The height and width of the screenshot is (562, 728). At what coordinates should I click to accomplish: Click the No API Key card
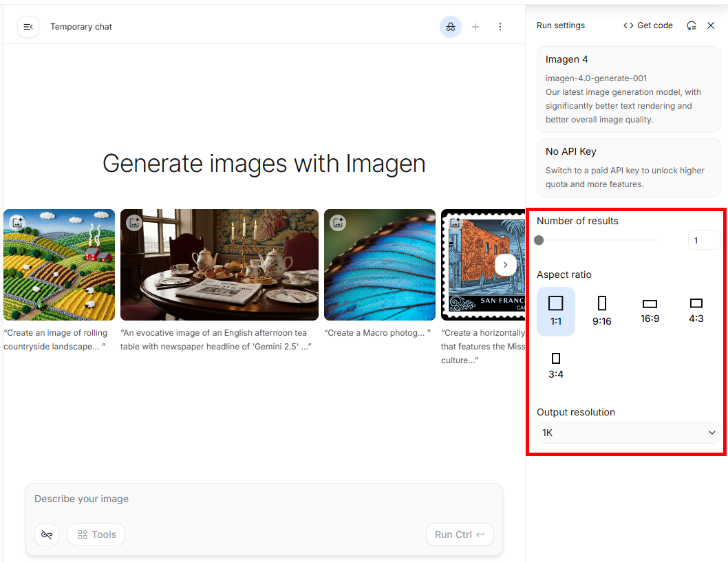(x=628, y=167)
